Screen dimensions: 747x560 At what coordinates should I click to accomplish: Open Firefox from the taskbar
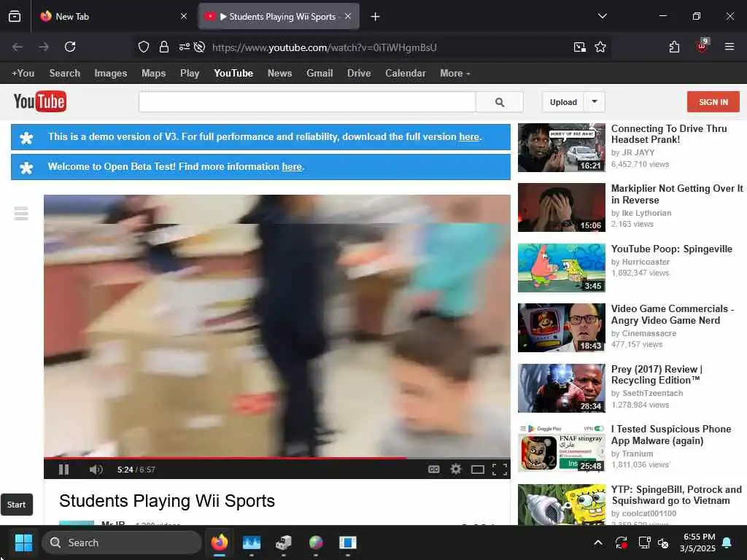click(220, 542)
